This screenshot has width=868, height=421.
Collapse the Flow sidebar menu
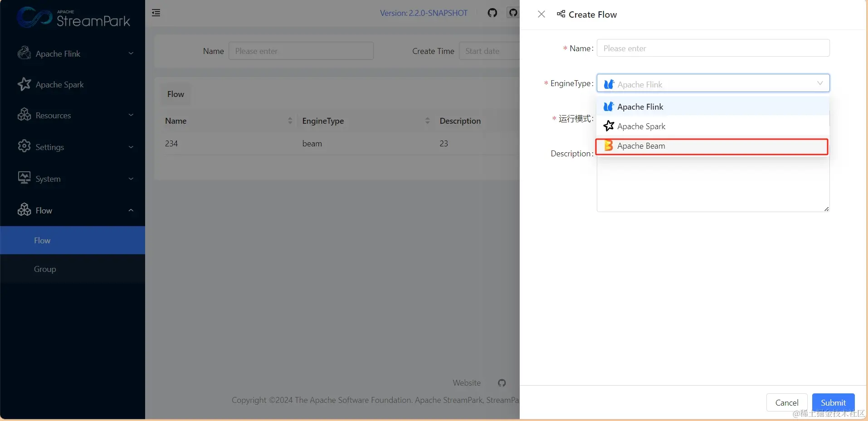click(131, 210)
